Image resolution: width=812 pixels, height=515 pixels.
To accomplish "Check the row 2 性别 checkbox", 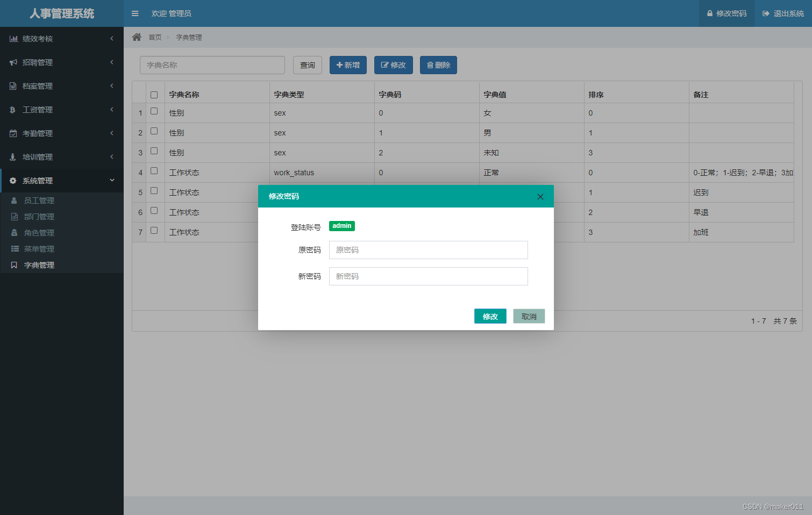I will point(154,131).
